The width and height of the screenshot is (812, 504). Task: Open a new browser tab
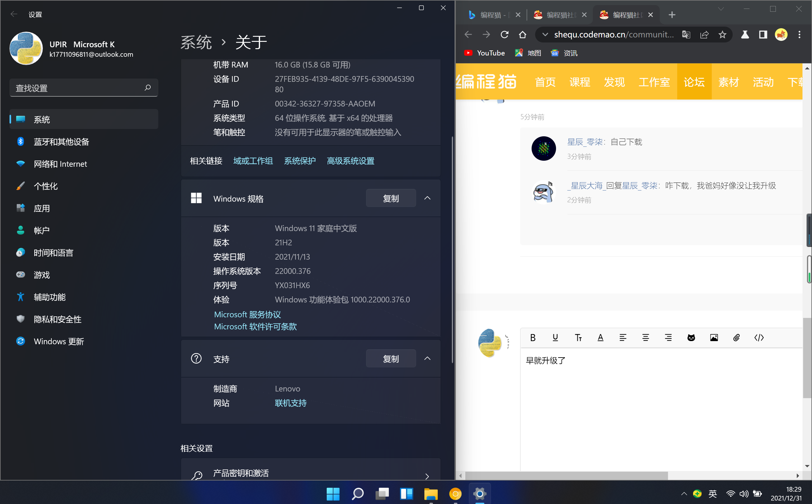click(x=672, y=15)
